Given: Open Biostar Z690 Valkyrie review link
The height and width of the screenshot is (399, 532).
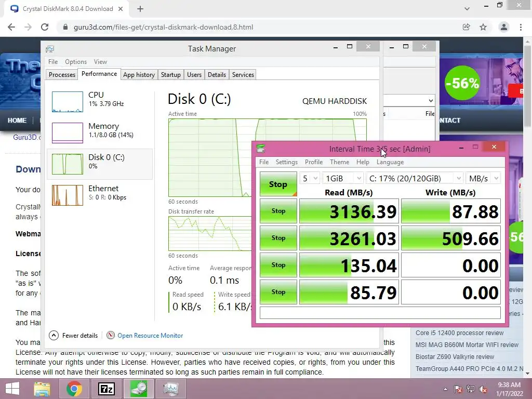Looking at the screenshot, I should [455, 356].
